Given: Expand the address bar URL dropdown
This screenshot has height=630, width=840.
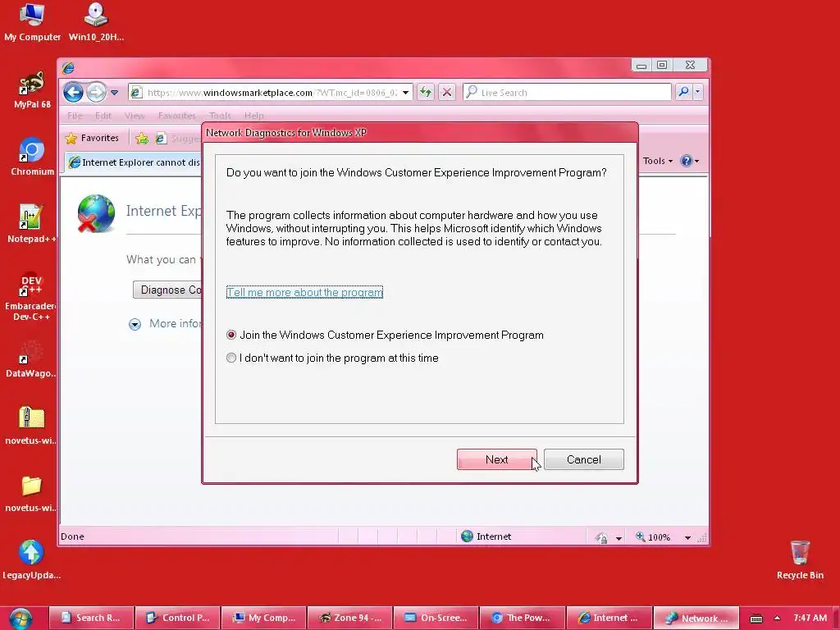Looking at the screenshot, I should [x=405, y=93].
